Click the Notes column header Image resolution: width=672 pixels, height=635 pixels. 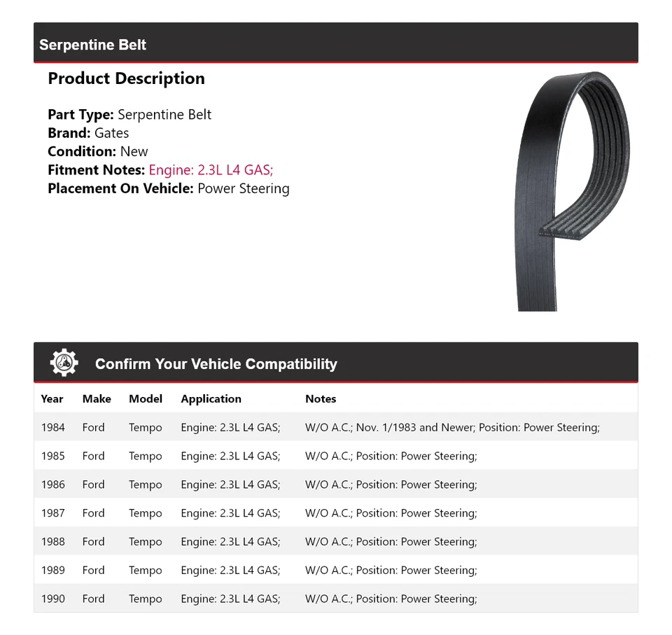coord(321,398)
